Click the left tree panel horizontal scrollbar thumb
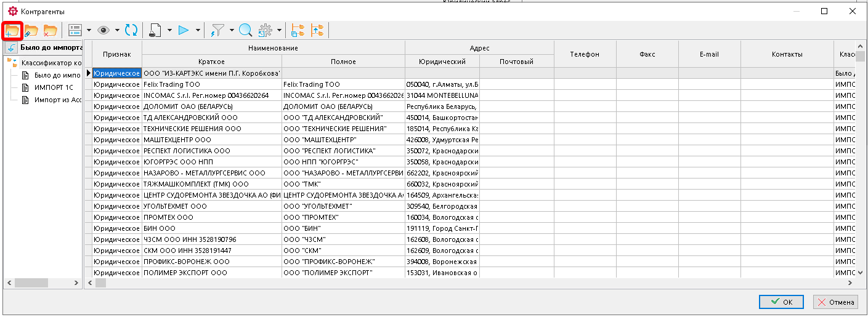This screenshot has width=868, height=317. (31, 283)
